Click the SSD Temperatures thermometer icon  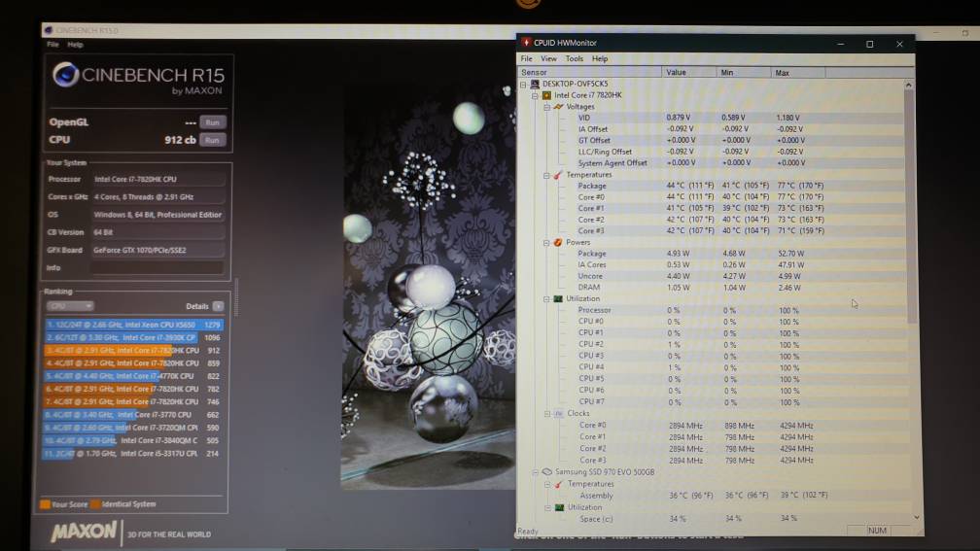[559, 484]
